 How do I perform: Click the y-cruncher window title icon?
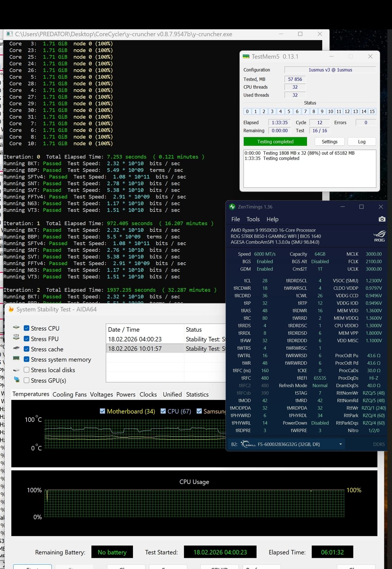pos(10,34)
